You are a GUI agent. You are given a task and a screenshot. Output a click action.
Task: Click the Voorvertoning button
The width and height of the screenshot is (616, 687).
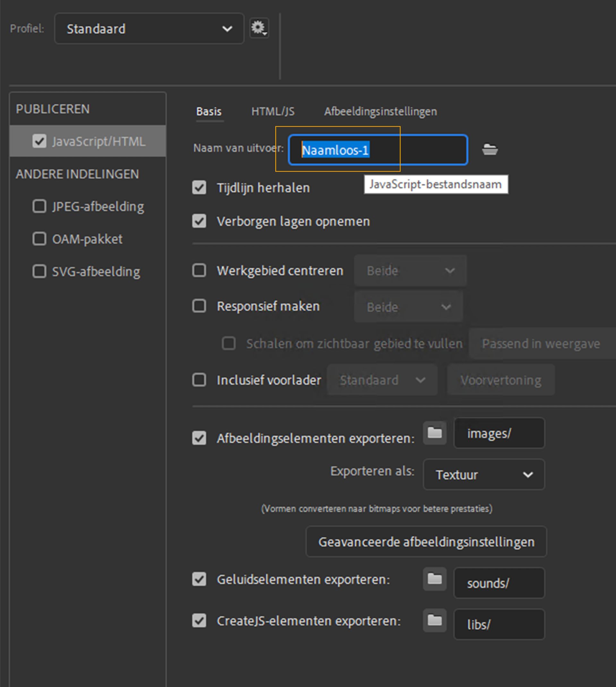pos(501,380)
